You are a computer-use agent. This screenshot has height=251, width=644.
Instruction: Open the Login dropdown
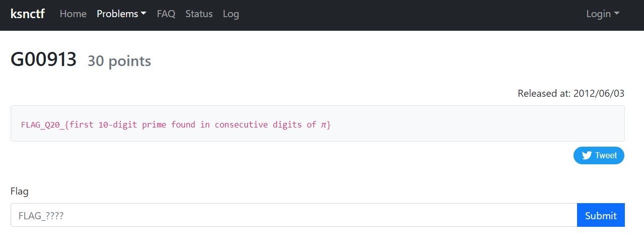602,14
